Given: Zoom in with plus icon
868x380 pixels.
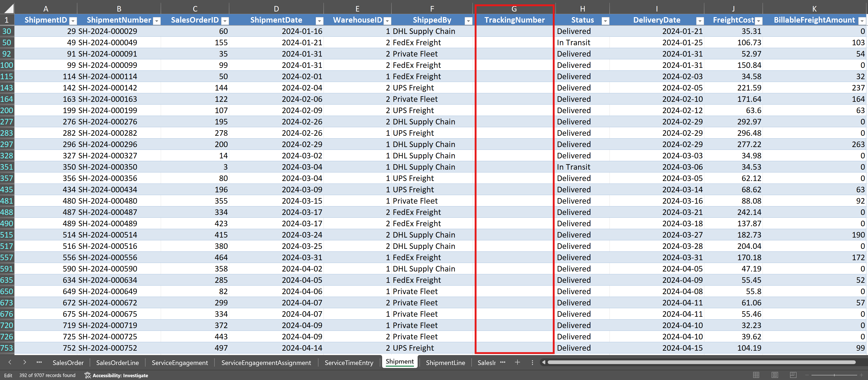Looking at the screenshot, I should (x=861, y=375).
